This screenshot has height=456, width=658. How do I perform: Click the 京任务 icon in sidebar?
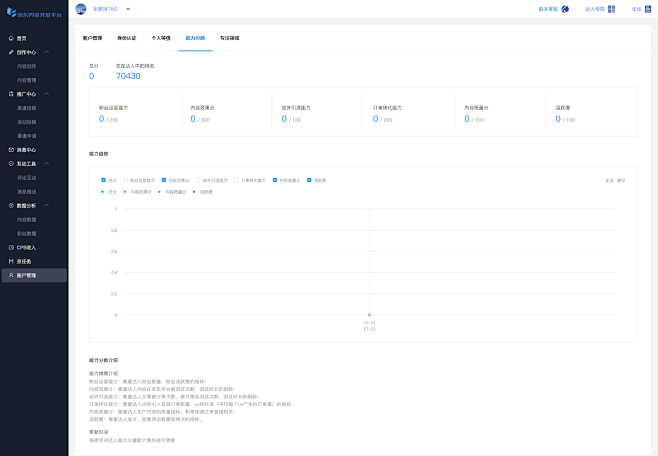click(10, 261)
